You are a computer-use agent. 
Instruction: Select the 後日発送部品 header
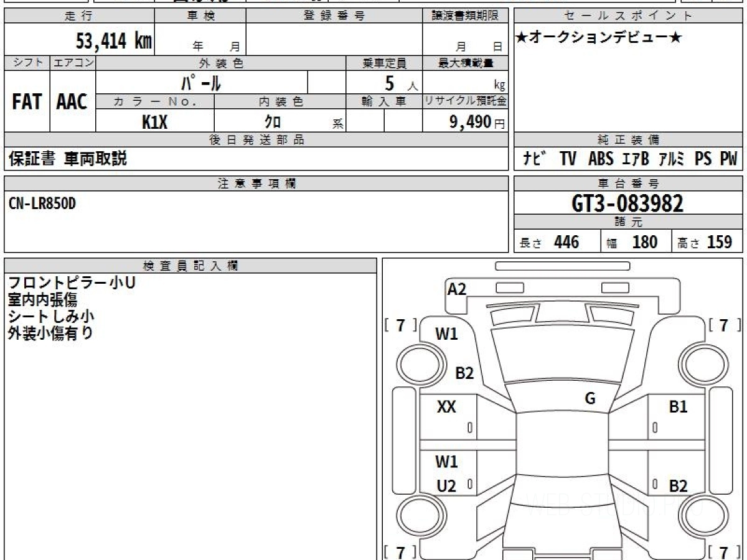[x=256, y=140]
